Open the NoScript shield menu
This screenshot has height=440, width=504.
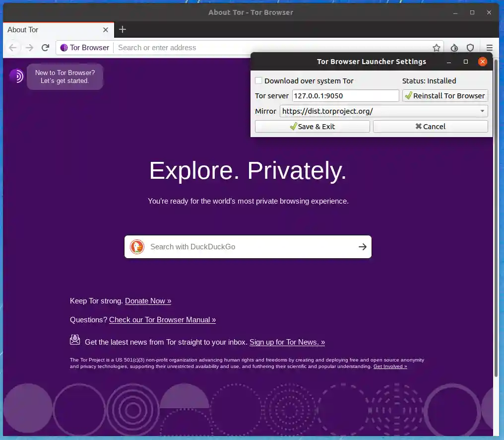click(470, 48)
